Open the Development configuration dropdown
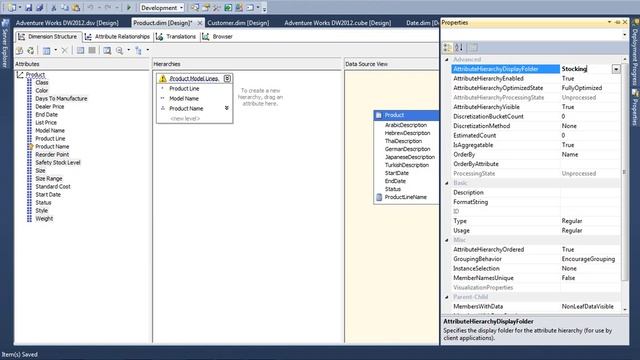Screen dimensions: 640x360 [162, 7]
